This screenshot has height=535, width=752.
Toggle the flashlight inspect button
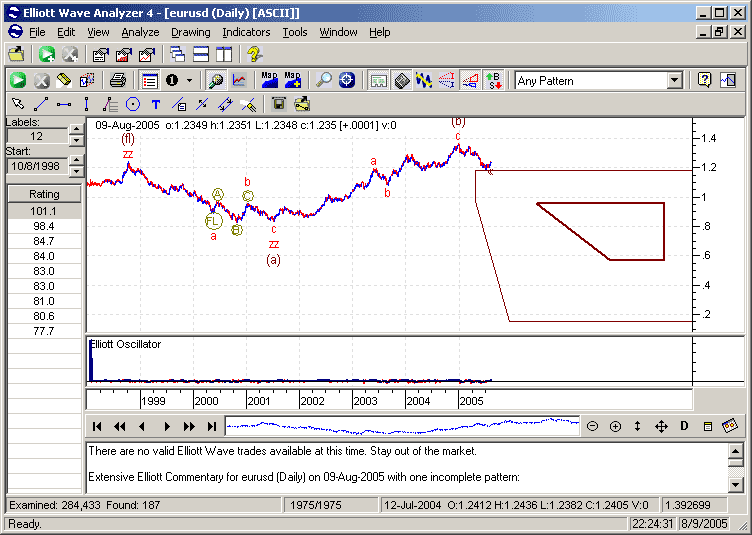pyautogui.click(x=216, y=80)
